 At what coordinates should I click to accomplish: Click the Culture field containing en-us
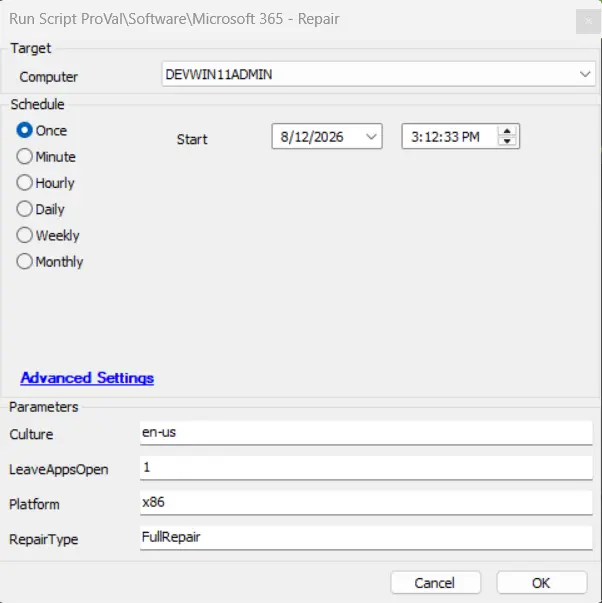[366, 433]
